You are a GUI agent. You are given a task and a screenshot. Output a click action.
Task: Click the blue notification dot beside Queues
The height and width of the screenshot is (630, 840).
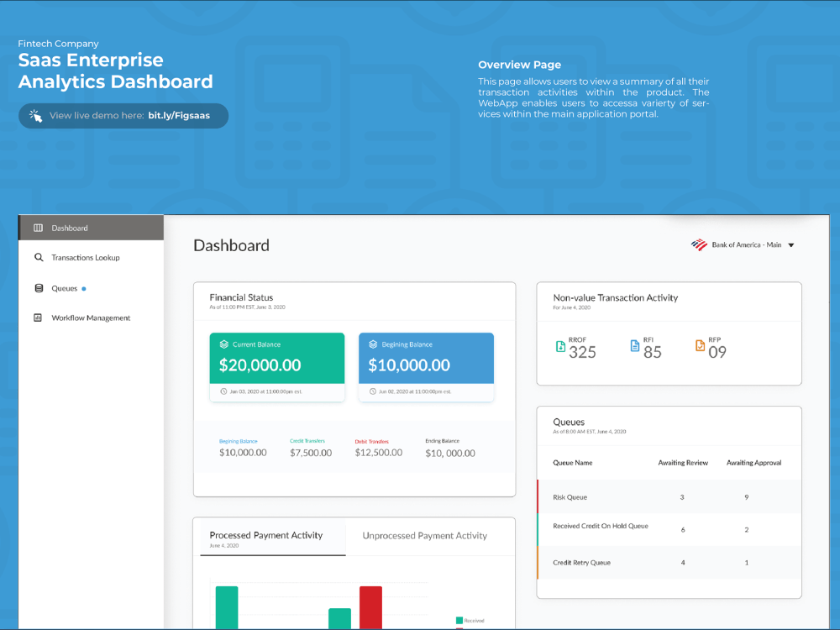(x=86, y=287)
